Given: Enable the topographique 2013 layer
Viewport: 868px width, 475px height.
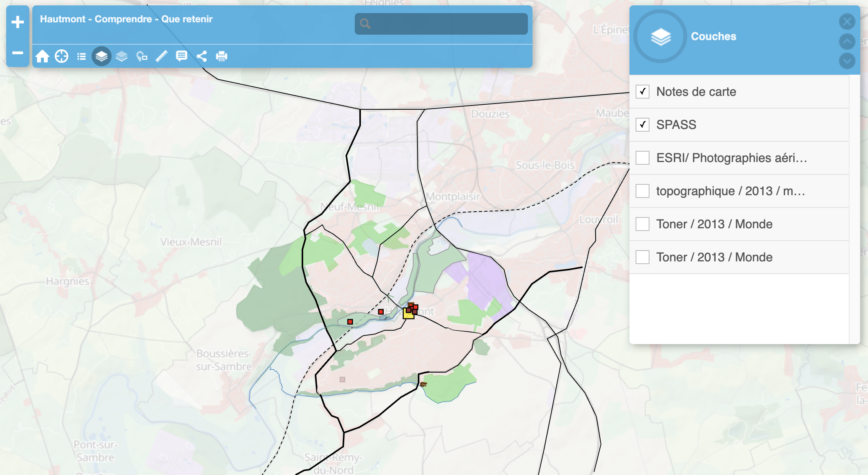Looking at the screenshot, I should pyautogui.click(x=643, y=191).
